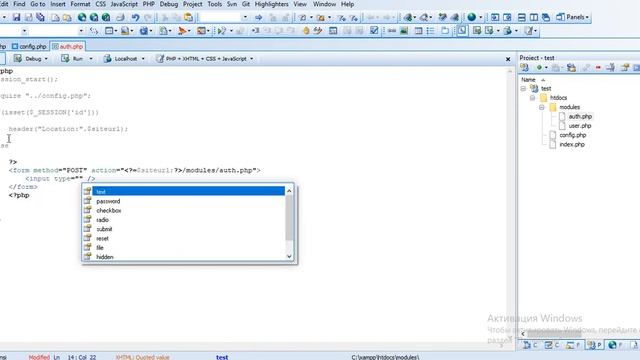Switch to the auth.php tab
Image resolution: width=640 pixels, height=360 pixels.
click(68, 47)
